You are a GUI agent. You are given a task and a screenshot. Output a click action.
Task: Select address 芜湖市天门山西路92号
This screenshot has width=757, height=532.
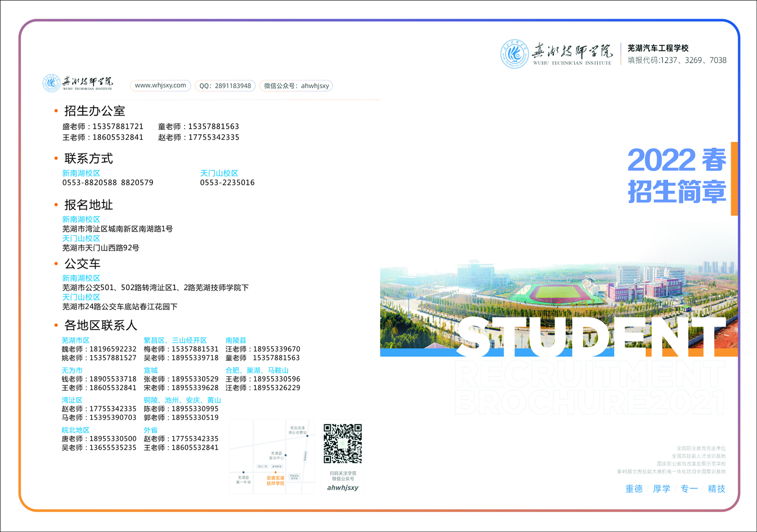[101, 248]
